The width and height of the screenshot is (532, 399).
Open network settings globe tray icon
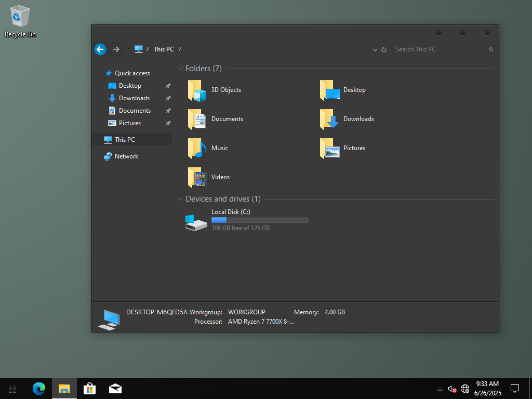click(465, 389)
